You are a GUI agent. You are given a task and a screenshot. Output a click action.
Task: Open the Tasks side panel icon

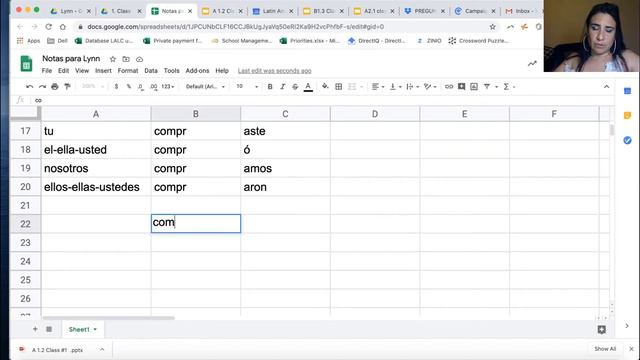(x=627, y=140)
